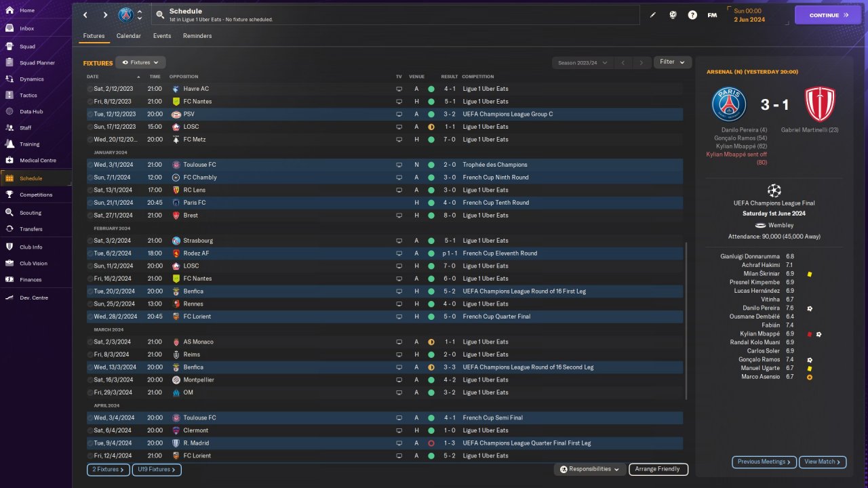Open the 2 Fixtures button
The image size is (868, 488).
pos(107,469)
